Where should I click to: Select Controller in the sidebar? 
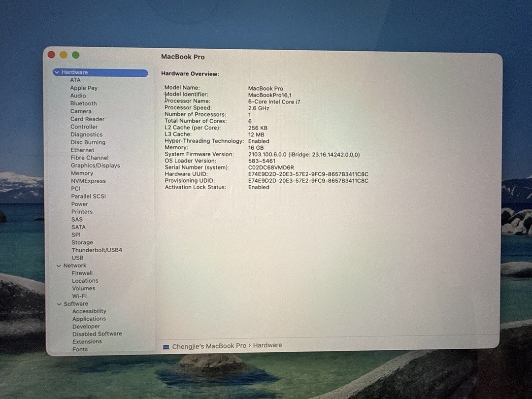tap(84, 127)
